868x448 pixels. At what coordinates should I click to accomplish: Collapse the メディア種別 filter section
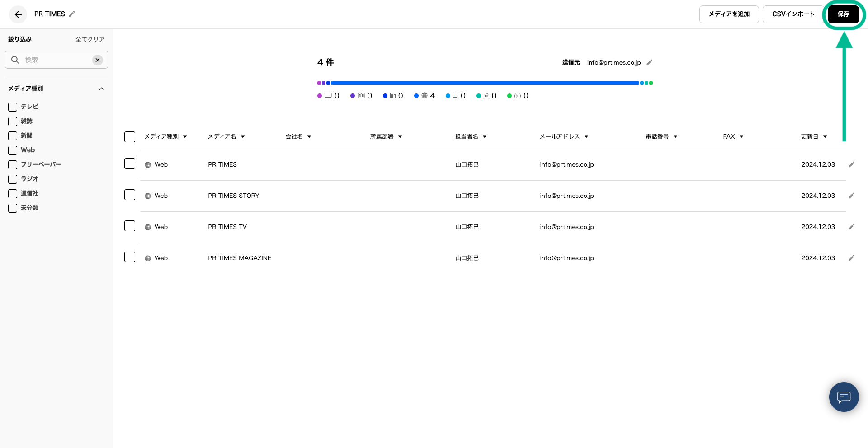(x=102, y=89)
